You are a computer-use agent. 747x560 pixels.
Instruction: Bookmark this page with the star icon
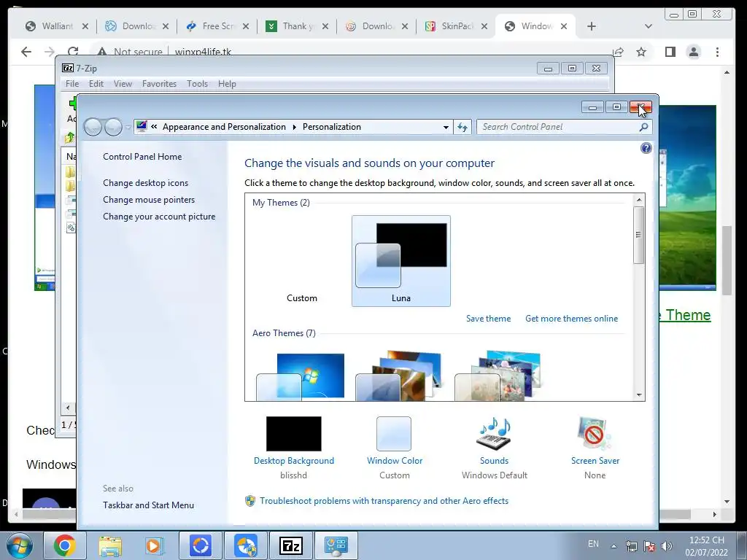[641, 52]
